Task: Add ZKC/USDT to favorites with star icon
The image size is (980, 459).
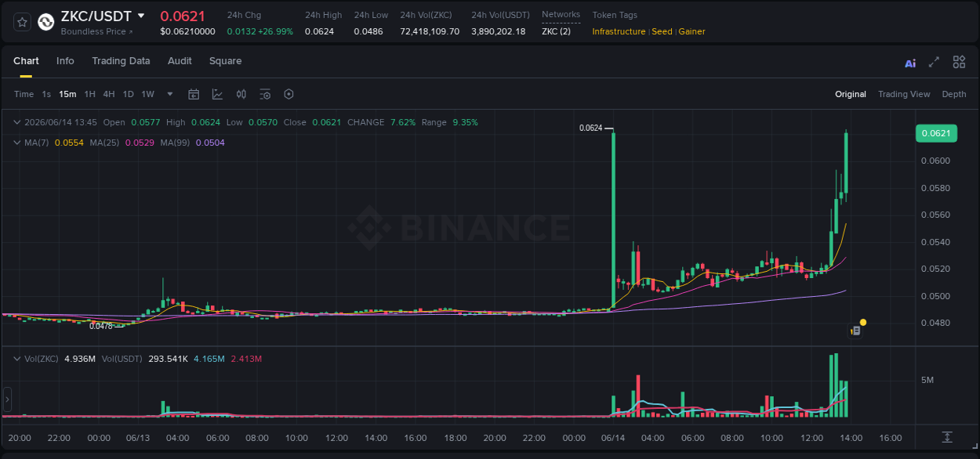Action: [23, 22]
